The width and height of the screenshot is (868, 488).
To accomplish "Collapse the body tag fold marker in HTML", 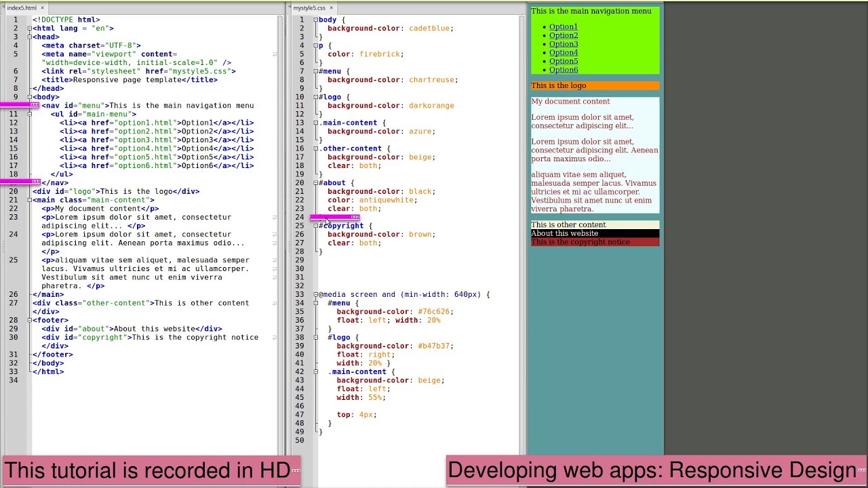I will (30, 97).
